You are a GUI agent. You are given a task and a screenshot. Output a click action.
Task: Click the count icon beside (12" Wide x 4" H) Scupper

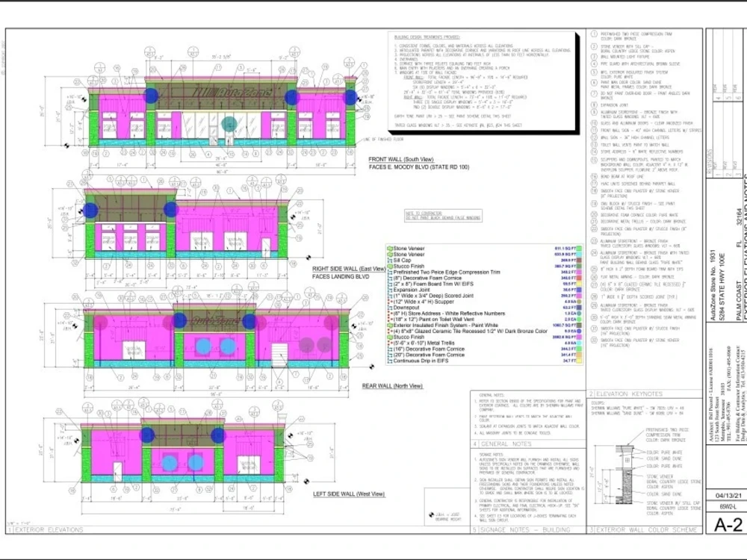[x=390, y=302]
